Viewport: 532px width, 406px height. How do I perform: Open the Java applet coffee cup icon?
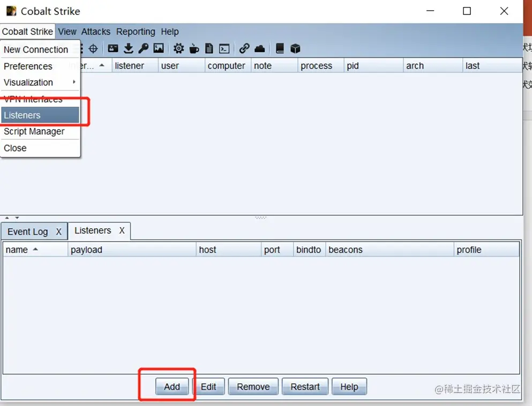point(194,49)
